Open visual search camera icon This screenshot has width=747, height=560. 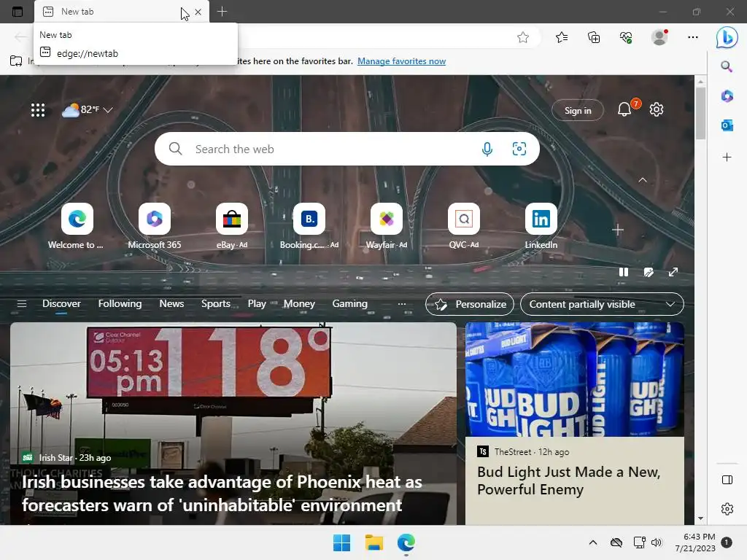519,149
